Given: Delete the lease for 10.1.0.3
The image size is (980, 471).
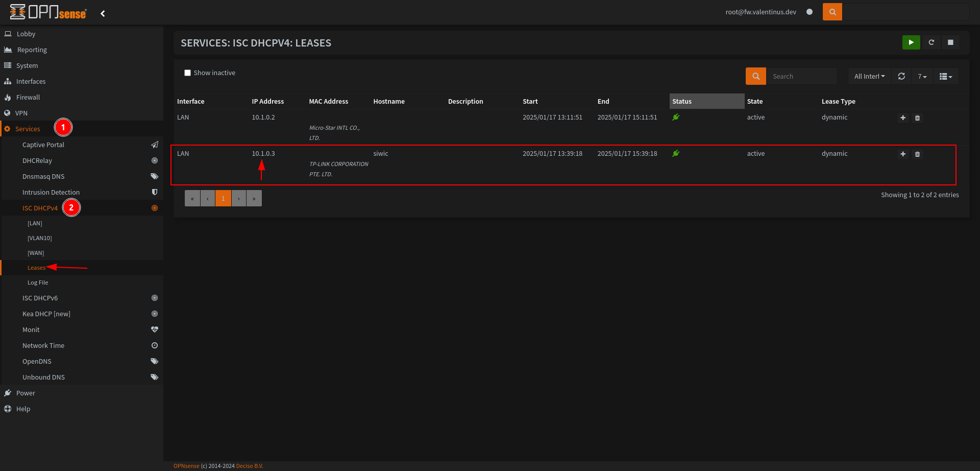Looking at the screenshot, I should pyautogui.click(x=917, y=154).
